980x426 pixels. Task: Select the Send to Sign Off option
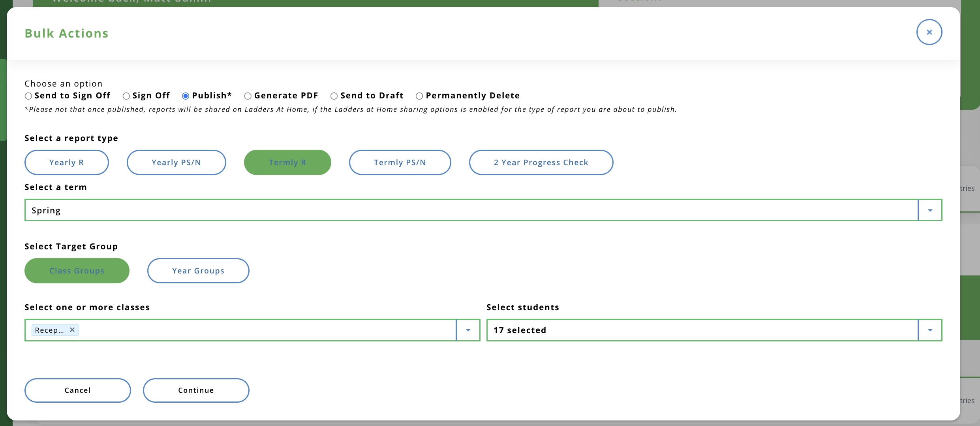[x=28, y=96]
